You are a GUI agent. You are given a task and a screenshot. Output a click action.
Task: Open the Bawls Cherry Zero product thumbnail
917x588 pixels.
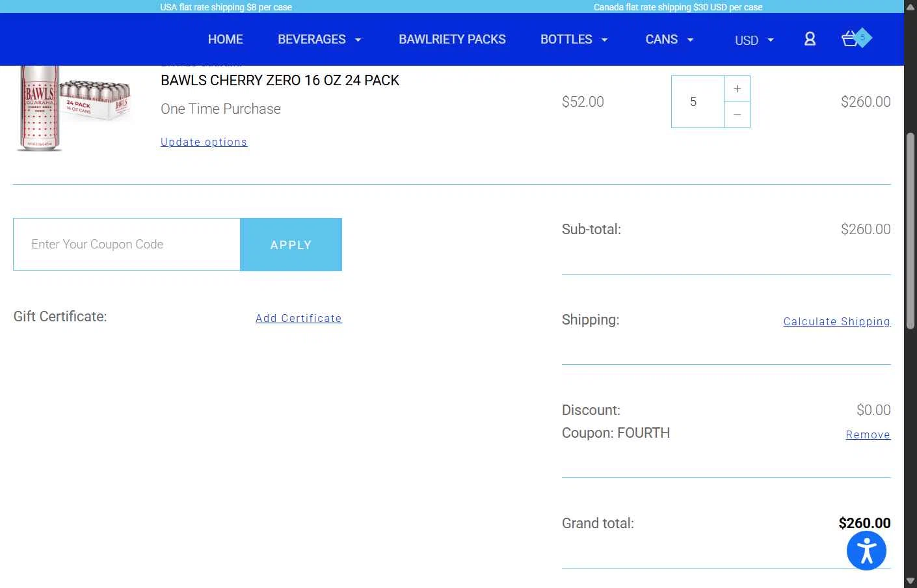point(75,108)
